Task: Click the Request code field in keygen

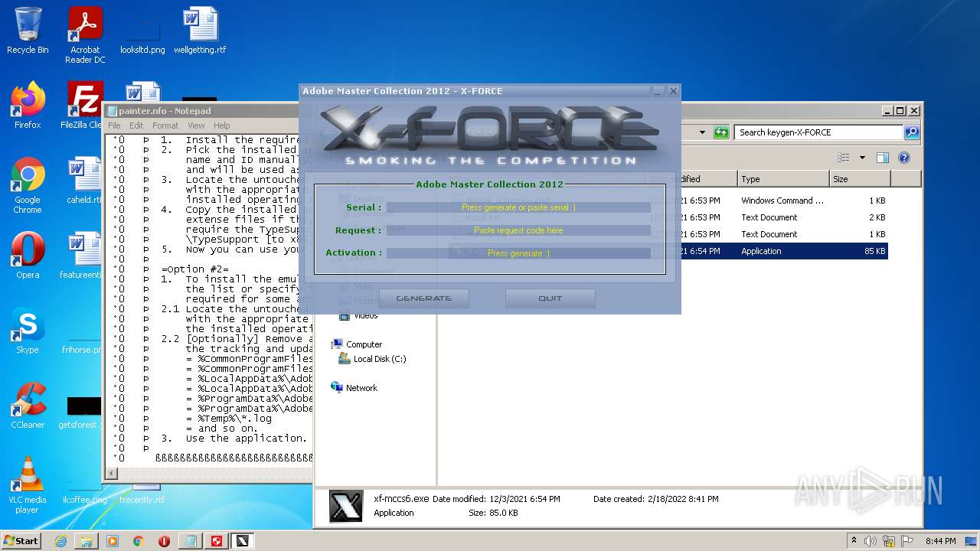Action: tap(518, 230)
